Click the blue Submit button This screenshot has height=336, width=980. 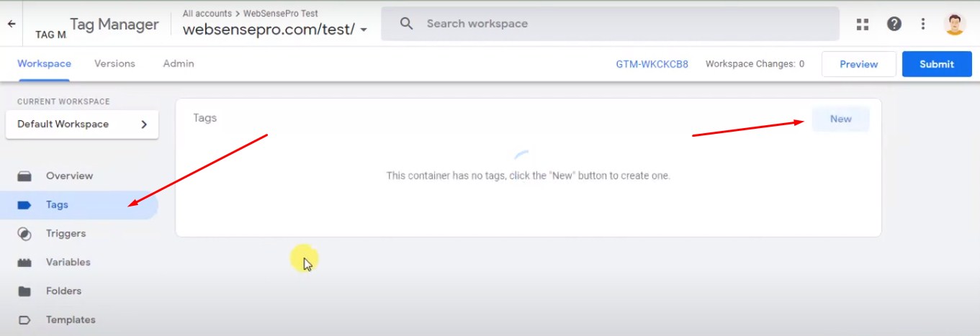click(937, 64)
